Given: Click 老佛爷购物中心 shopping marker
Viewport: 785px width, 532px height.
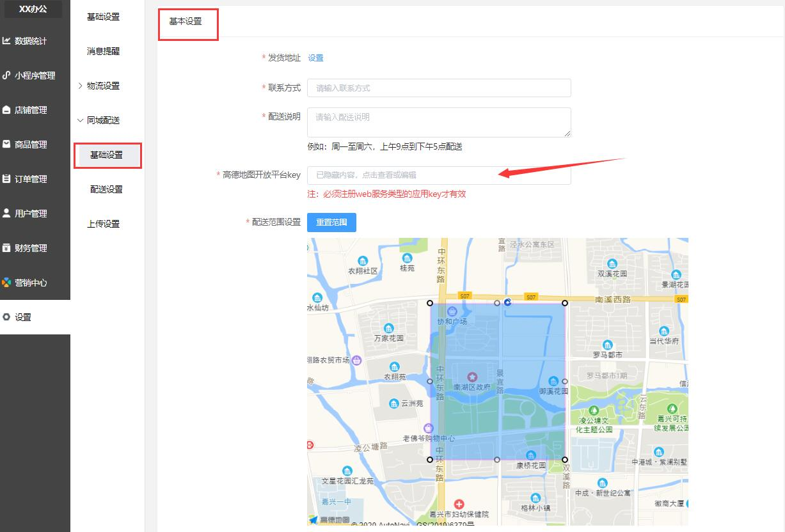Looking at the screenshot, I should pyautogui.click(x=429, y=428).
